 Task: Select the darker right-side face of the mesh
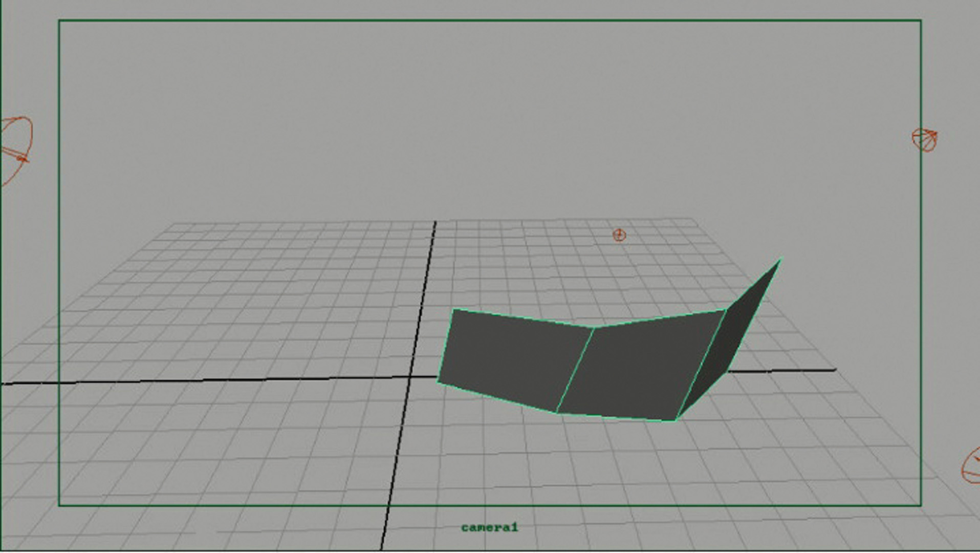(x=727, y=348)
